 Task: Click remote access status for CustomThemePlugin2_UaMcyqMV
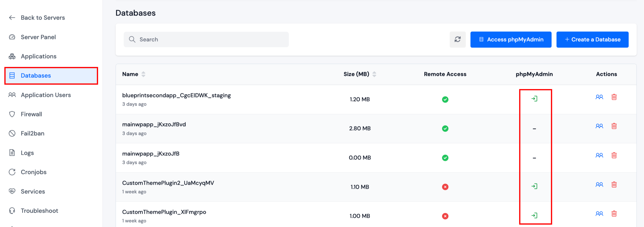445,187
